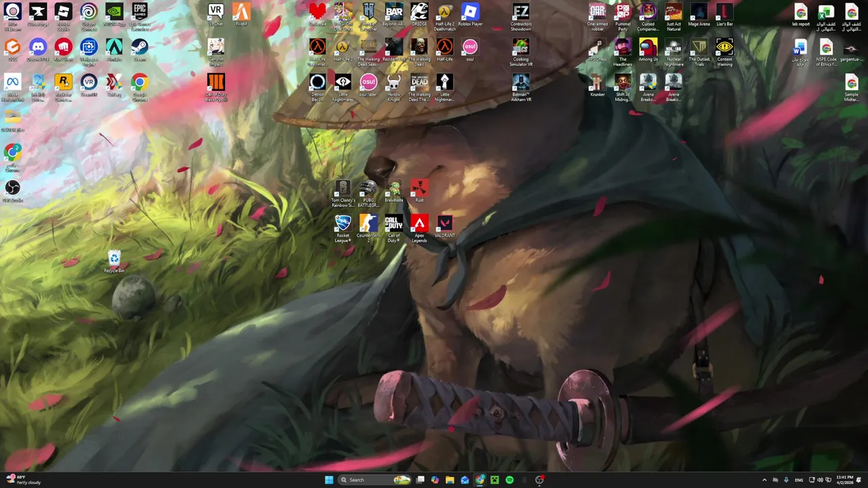The image size is (868, 488).
Task: Open the gargantua file on the desktop
Action: click(x=852, y=50)
